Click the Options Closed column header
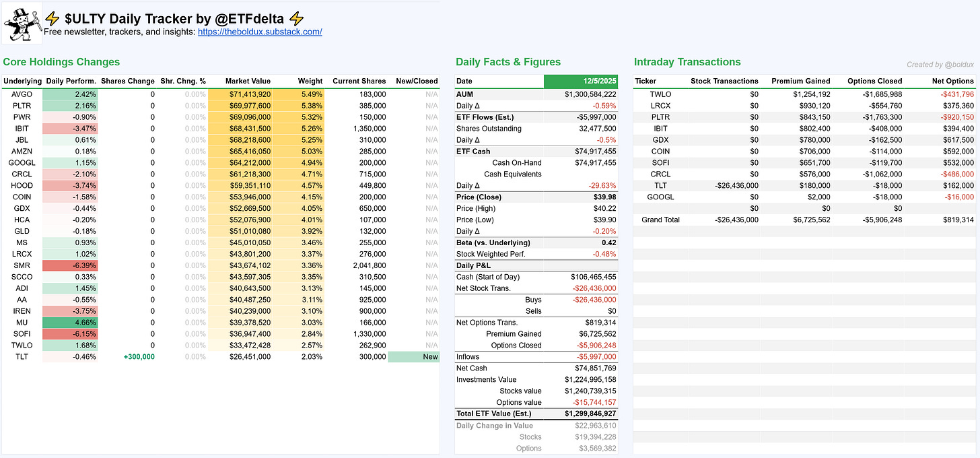Screen dimensions: 980x458 tap(874, 81)
